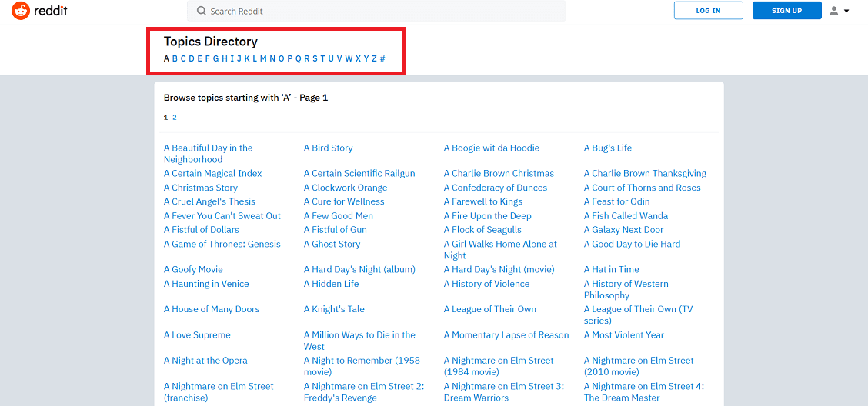
Task: Open A Million Ways to Die in the West
Action: coord(359,341)
